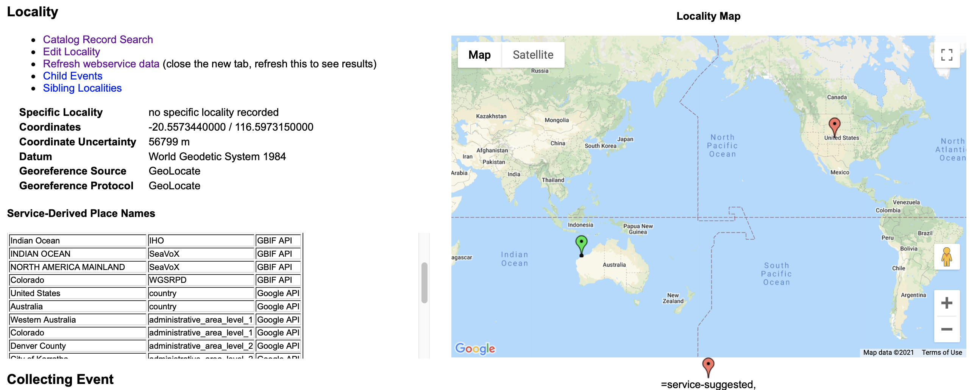Image resolution: width=980 pixels, height=390 pixels.
Task: Open Catalog Record Search link
Action: pyautogui.click(x=98, y=40)
